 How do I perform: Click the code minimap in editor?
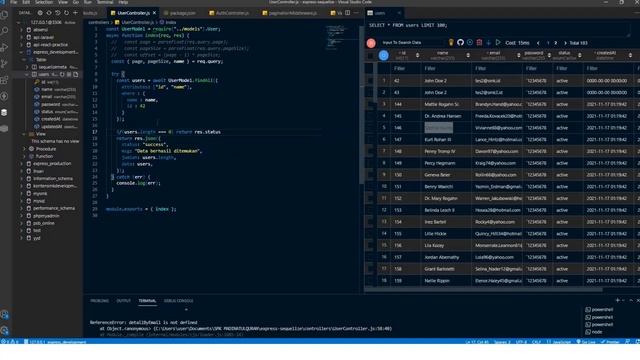click(336, 38)
